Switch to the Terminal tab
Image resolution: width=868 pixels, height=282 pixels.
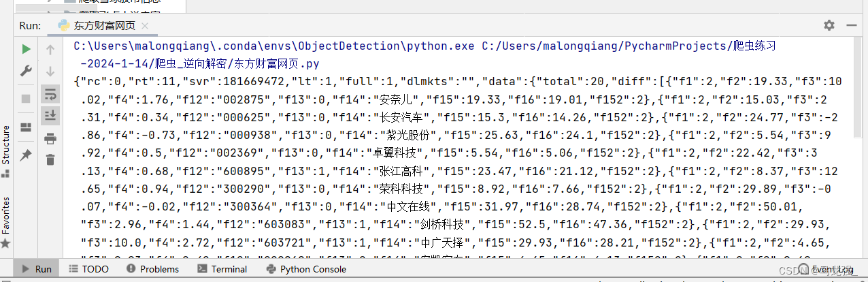click(222, 269)
